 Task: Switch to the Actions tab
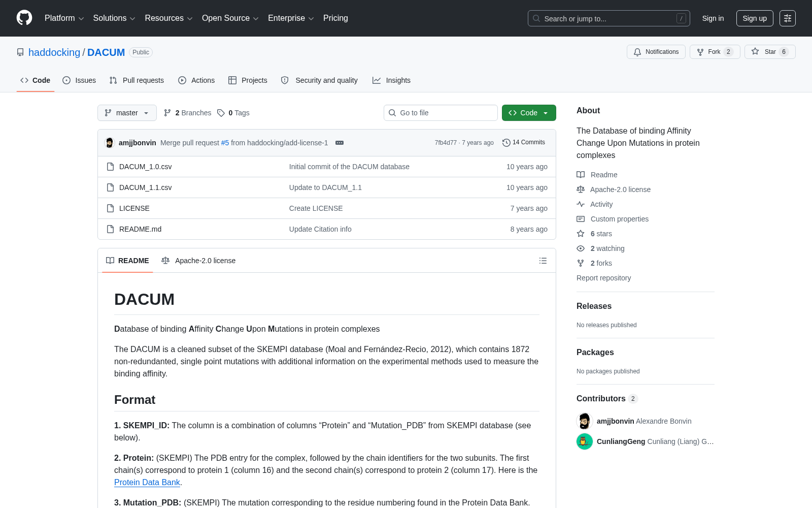(x=196, y=80)
